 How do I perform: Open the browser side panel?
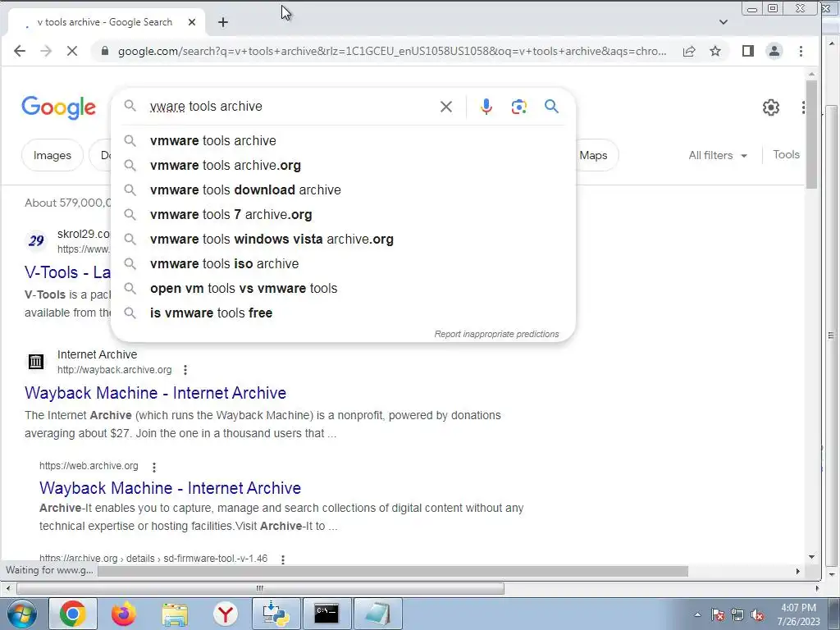[748, 51]
